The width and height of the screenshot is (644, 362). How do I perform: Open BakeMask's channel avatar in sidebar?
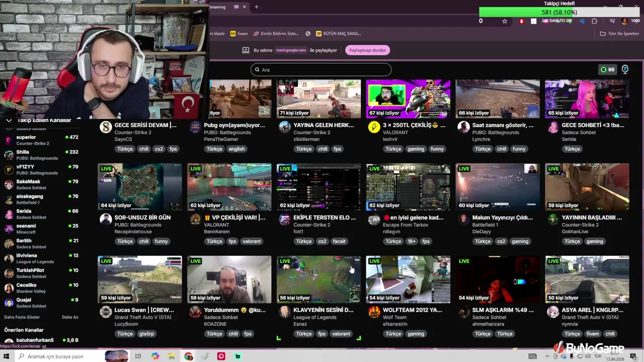(x=9, y=185)
